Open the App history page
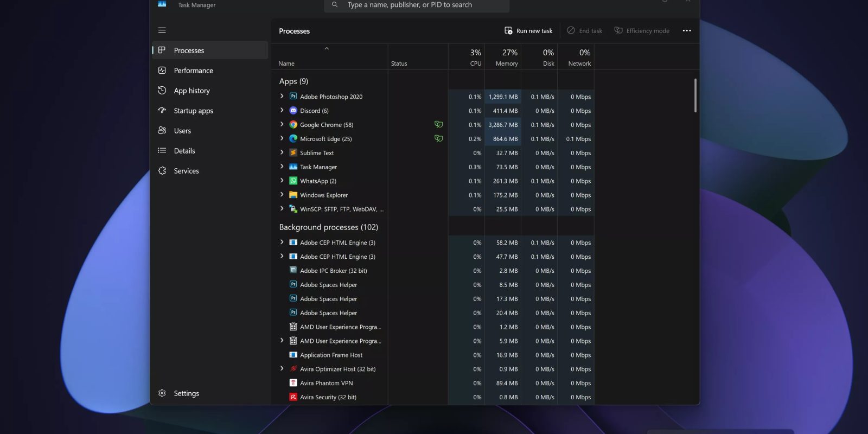Viewport: 868px width, 434px height. 210,91
